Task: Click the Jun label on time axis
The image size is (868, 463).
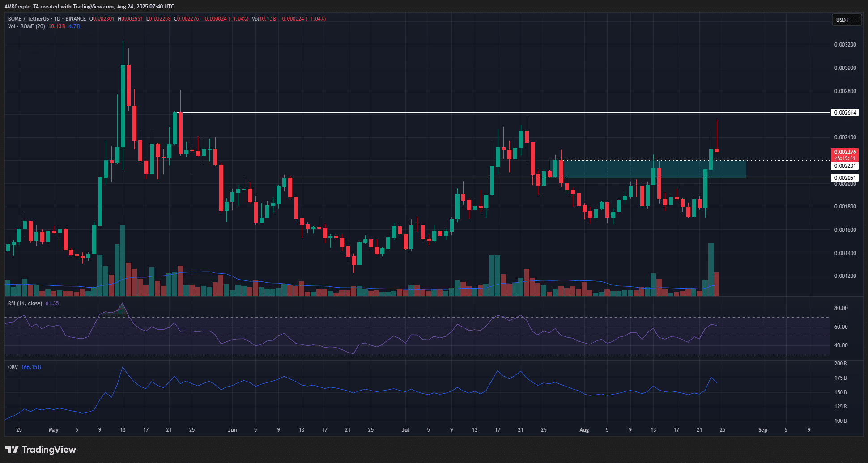Action: coord(232,430)
